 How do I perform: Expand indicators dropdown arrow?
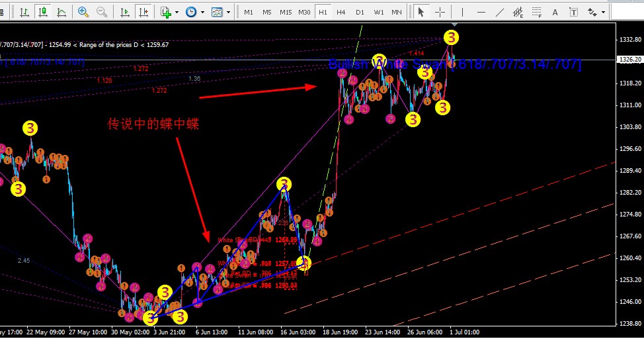click(177, 13)
